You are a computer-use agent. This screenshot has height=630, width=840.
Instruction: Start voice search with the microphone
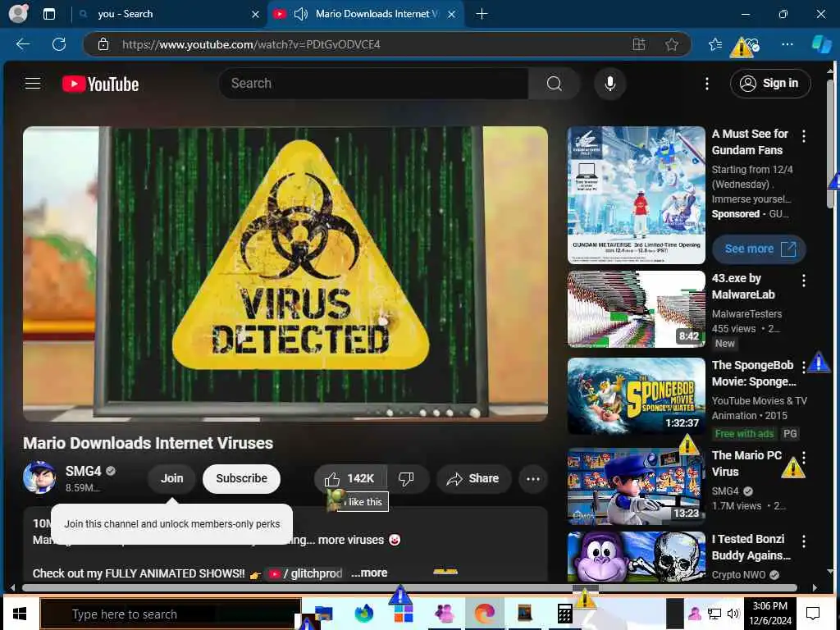[609, 84]
